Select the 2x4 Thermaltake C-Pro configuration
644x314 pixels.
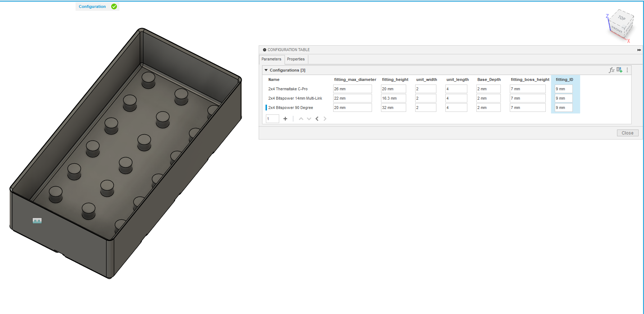click(288, 89)
